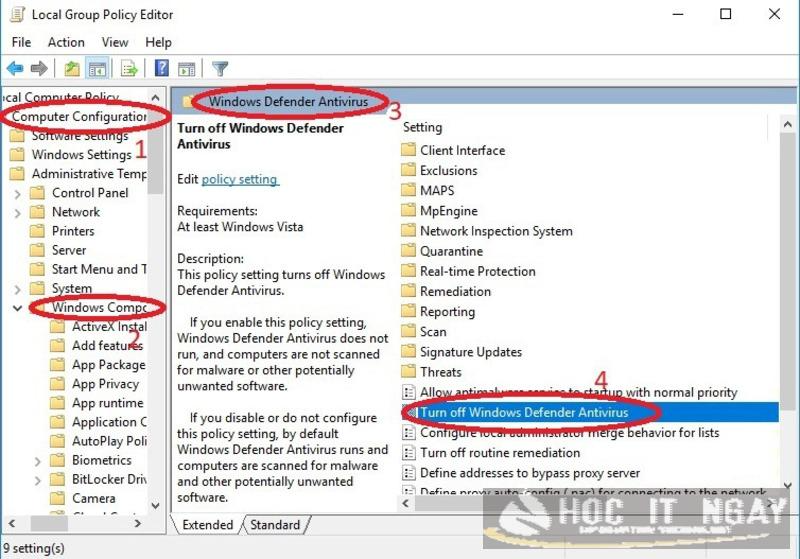Screen dimensions: 800x559
Task: Open Real-time Protection folder
Action: tap(468, 271)
